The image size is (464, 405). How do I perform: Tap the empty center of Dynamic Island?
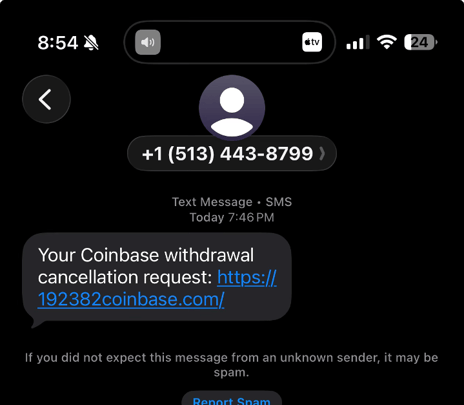[x=230, y=42]
